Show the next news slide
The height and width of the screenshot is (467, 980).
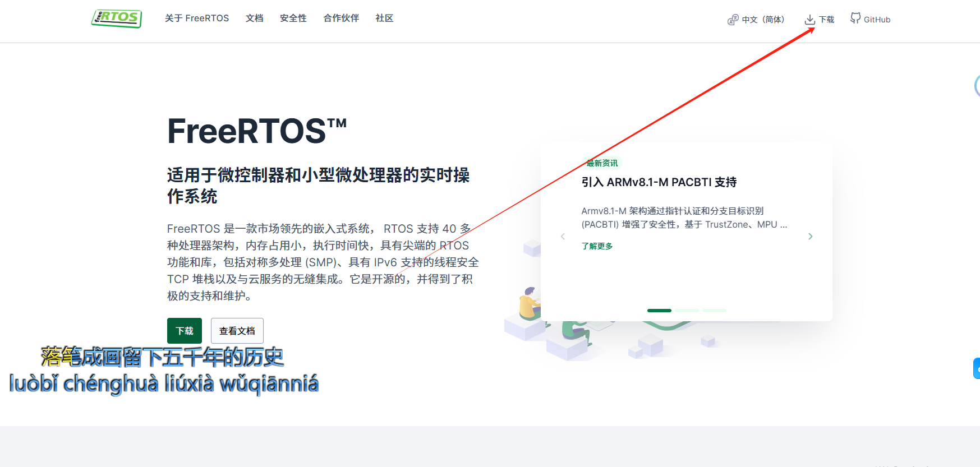tap(811, 237)
